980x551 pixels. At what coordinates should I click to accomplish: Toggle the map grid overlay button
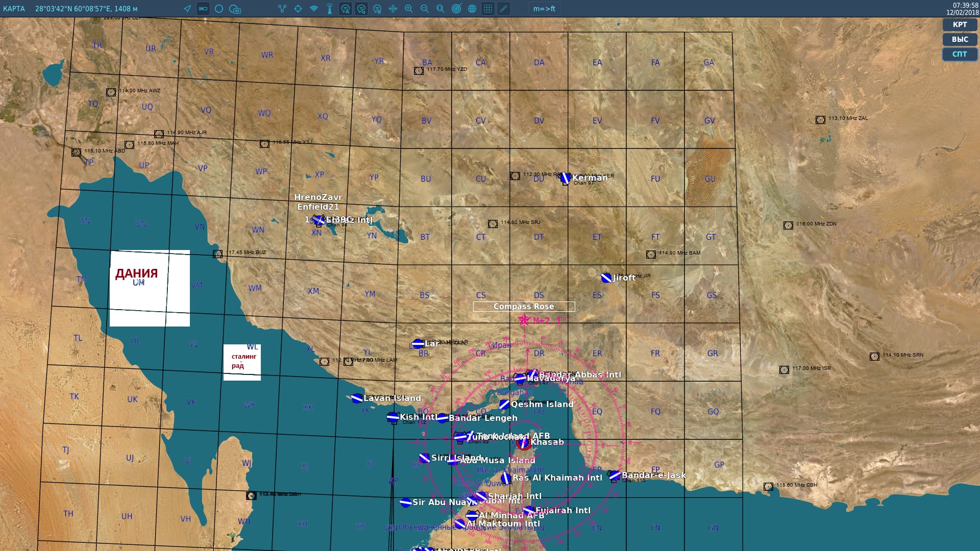488,9
